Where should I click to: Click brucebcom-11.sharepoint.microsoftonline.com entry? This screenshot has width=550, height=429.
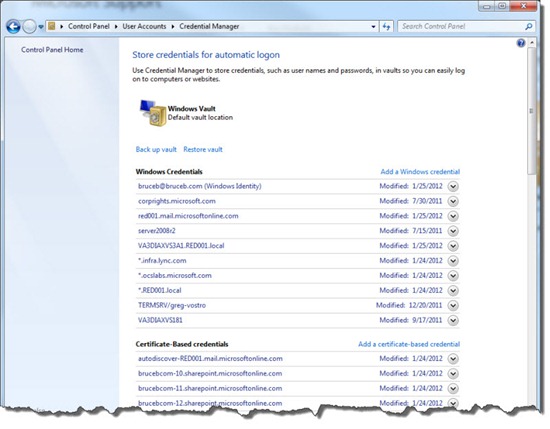click(210, 388)
